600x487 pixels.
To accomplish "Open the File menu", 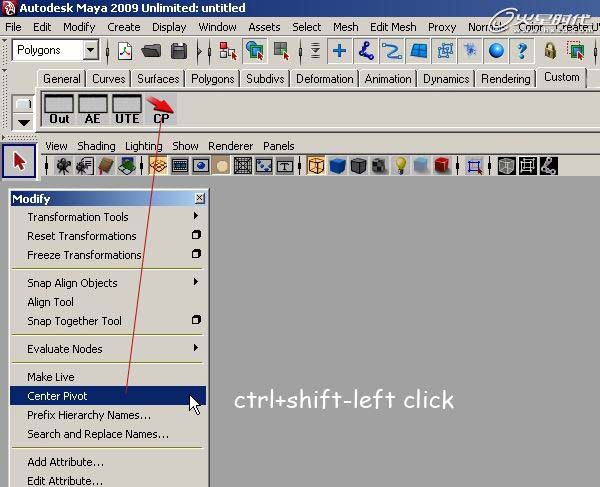I will point(13,27).
